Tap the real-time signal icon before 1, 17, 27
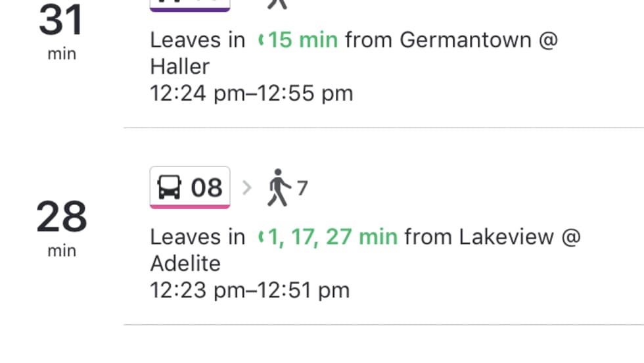The width and height of the screenshot is (644, 363). pyautogui.click(x=261, y=237)
